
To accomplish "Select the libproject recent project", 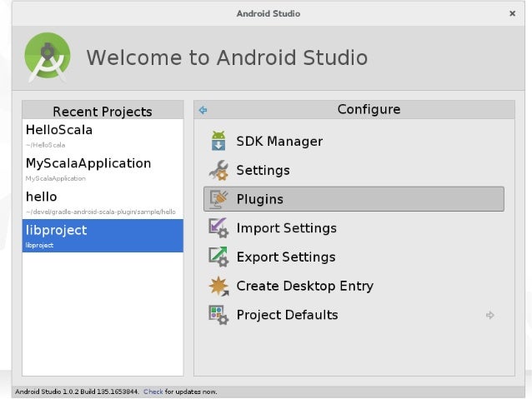I will 103,236.
